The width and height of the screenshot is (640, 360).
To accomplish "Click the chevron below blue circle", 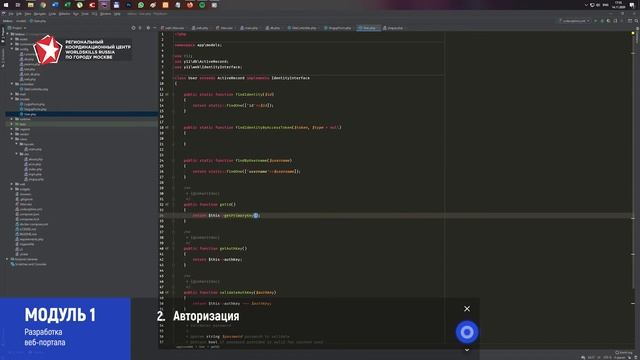I will [467, 350].
